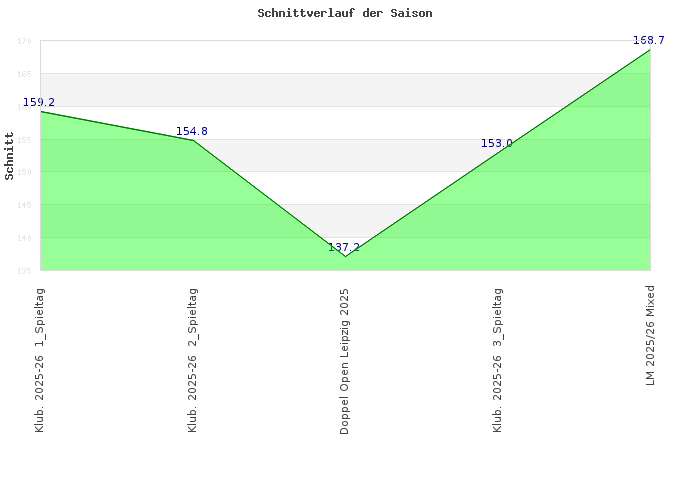Click the 153.0 value label
Viewport: 690px width, 500px height.
(496, 143)
